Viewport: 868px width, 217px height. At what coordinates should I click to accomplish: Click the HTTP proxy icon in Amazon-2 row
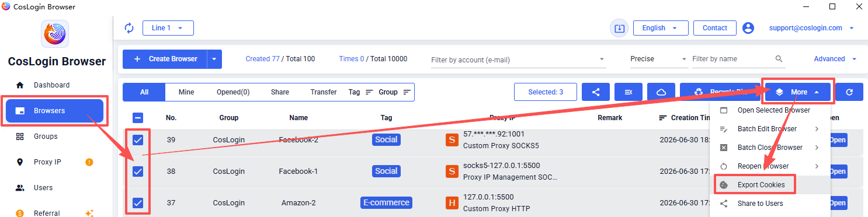pyautogui.click(x=452, y=203)
